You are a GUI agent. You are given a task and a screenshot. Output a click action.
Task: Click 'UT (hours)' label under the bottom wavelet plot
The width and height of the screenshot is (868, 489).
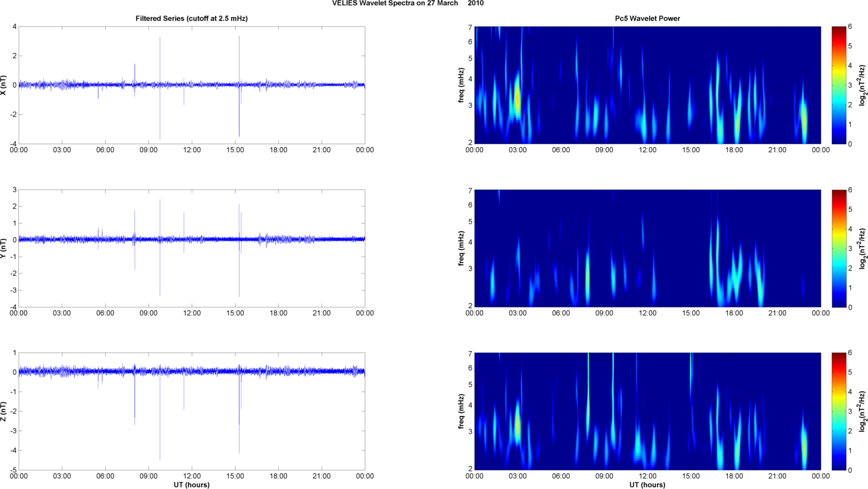[647, 485]
